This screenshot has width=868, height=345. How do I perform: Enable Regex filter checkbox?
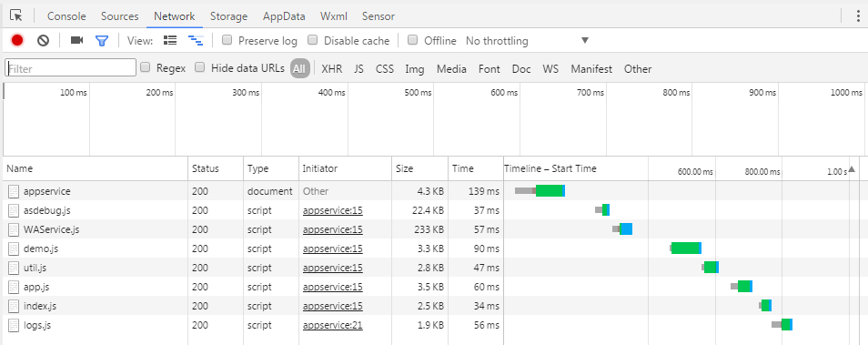[145, 67]
